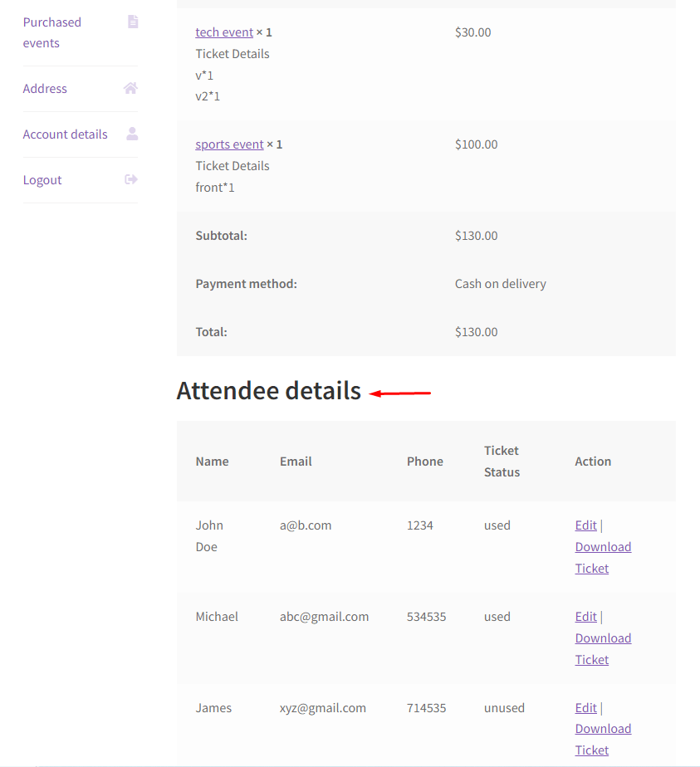Viewport: 700px width, 767px height.
Task: Edit attendee Michael
Action: pyautogui.click(x=585, y=617)
